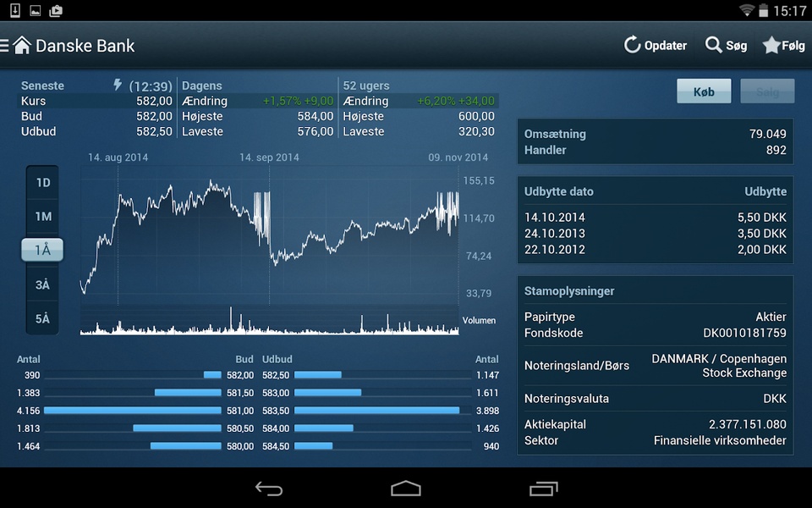Tap the price chart line area
The image size is (812, 508).
tap(269, 236)
